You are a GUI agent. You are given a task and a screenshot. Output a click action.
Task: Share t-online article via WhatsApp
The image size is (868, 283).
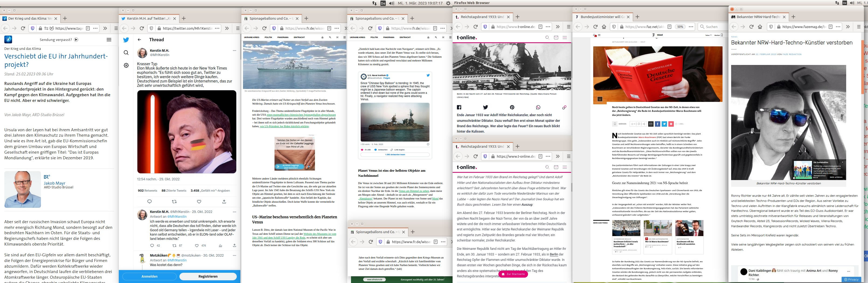coord(538,107)
